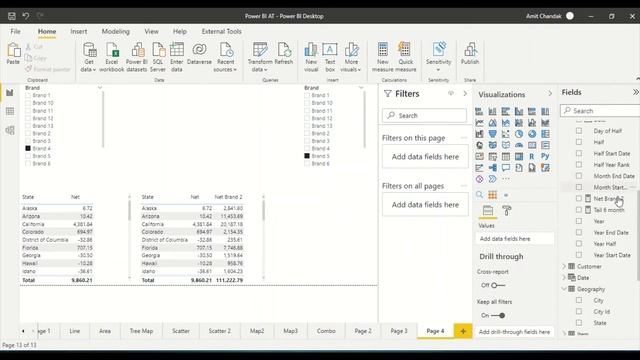This screenshot has height=360, width=640.
Task: Open Get data in ribbon
Action: click(x=89, y=57)
